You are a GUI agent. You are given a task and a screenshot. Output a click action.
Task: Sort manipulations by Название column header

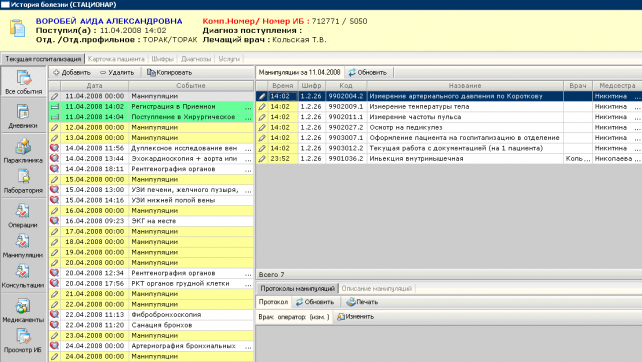(465, 86)
